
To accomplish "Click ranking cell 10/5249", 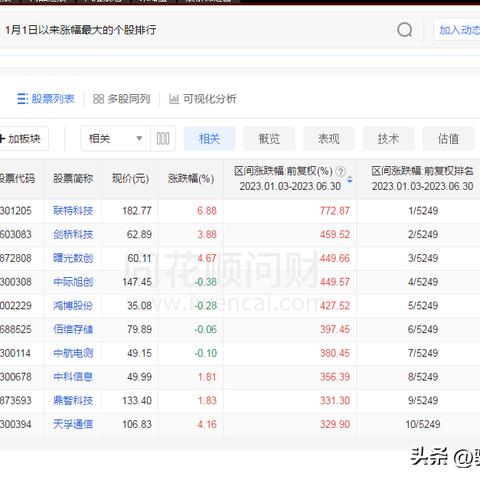I will (423, 424).
